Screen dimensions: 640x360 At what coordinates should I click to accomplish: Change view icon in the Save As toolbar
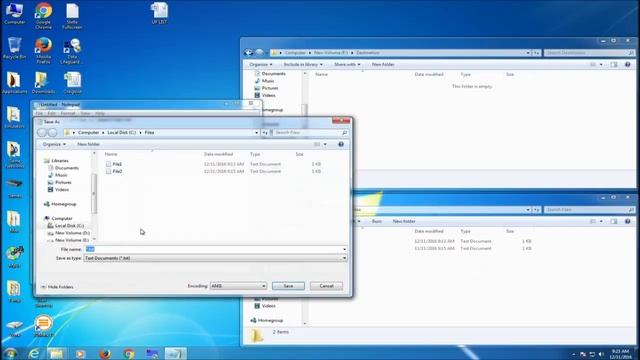[x=317, y=144]
